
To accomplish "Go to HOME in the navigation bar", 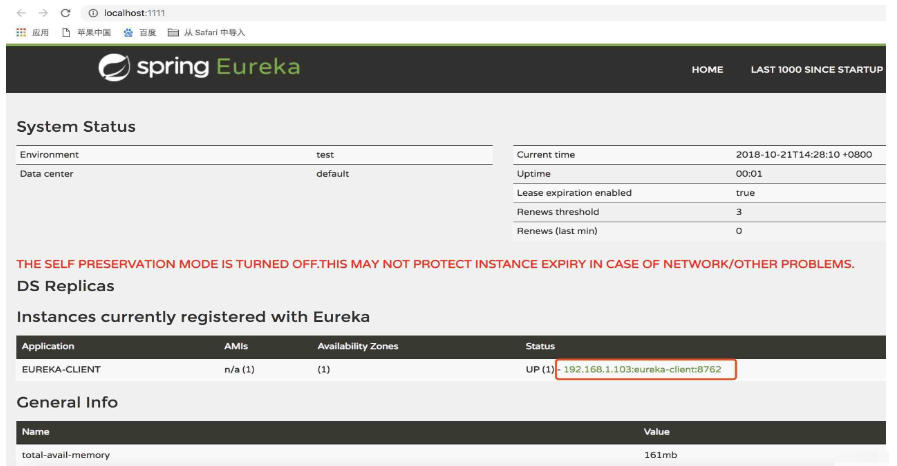I will 707,69.
